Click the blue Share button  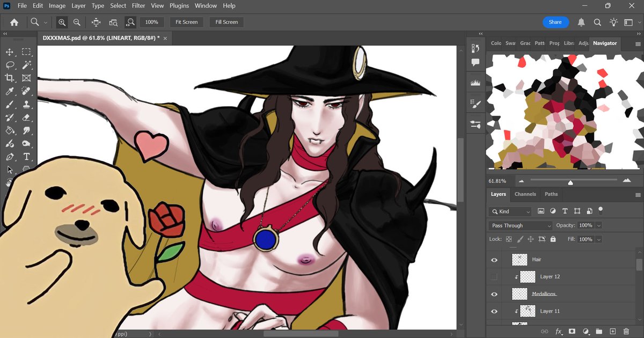click(x=555, y=22)
